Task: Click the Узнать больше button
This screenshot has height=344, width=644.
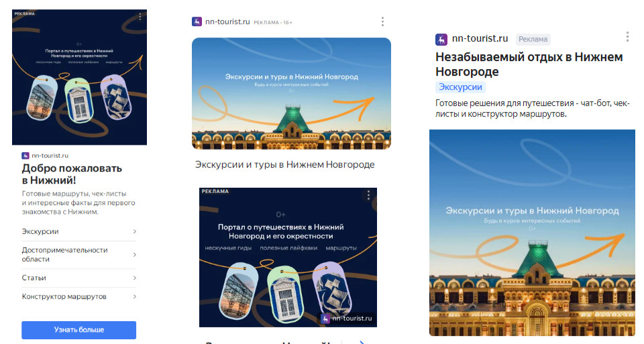Action: (x=79, y=330)
